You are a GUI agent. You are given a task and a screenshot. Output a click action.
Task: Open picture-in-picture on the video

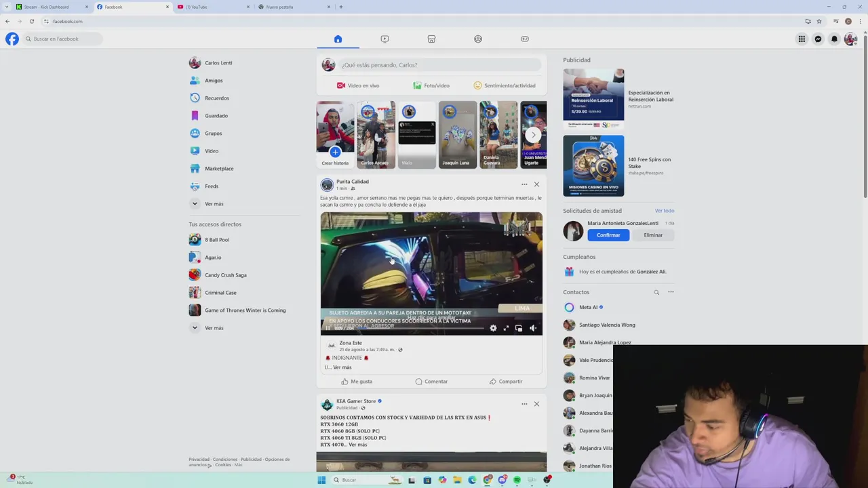[519, 328]
